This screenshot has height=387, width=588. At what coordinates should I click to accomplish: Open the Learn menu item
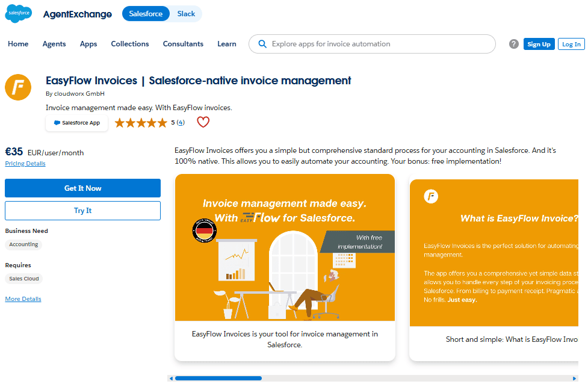point(227,44)
